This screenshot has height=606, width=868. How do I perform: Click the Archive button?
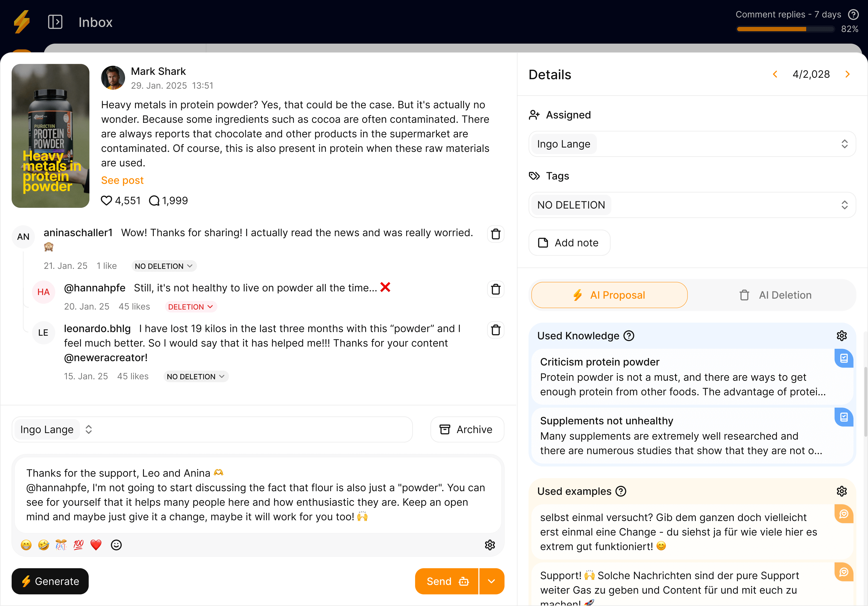467,430
